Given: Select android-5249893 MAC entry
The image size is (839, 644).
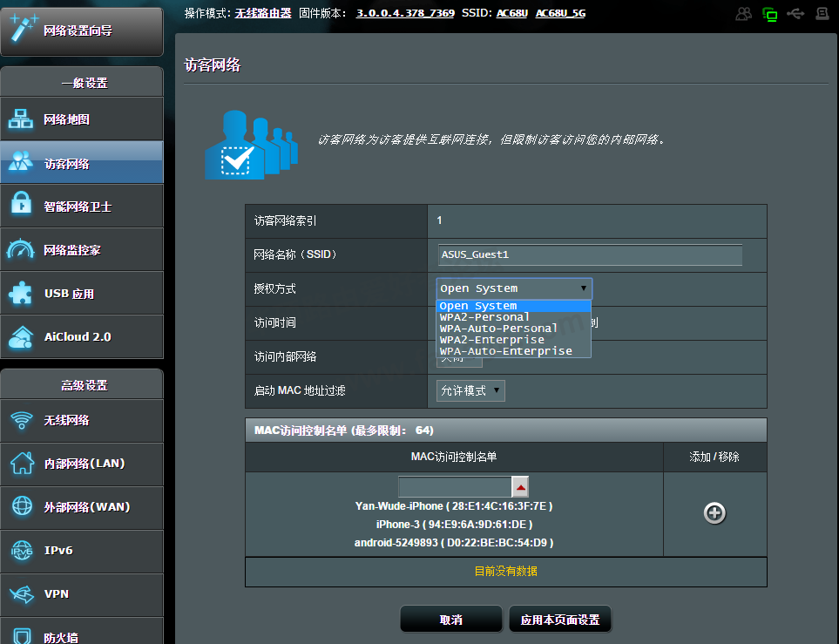Looking at the screenshot, I should coord(454,542).
